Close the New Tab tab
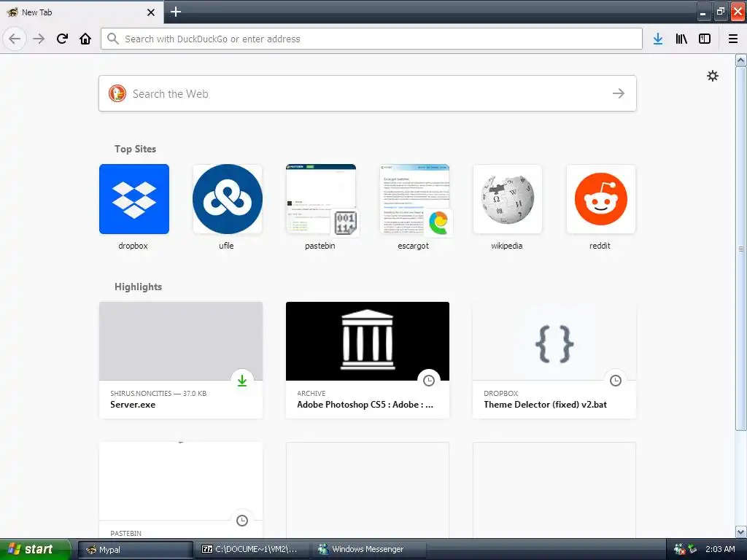This screenshot has height=560, width=747. coord(150,12)
